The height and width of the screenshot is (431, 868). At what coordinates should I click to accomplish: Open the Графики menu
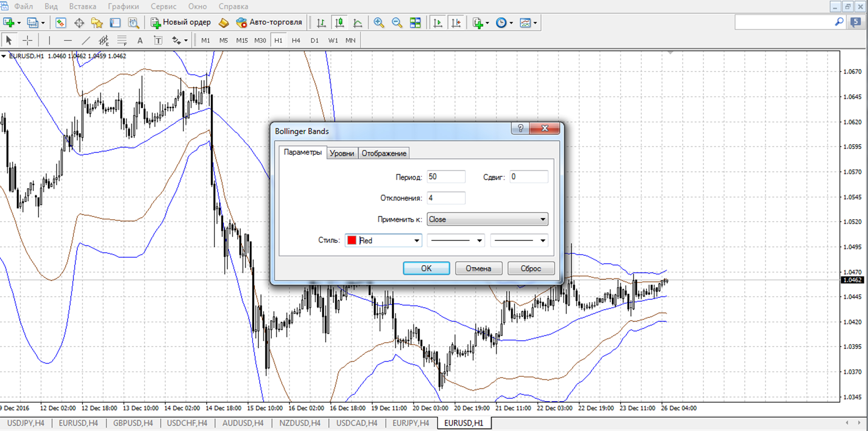[123, 6]
